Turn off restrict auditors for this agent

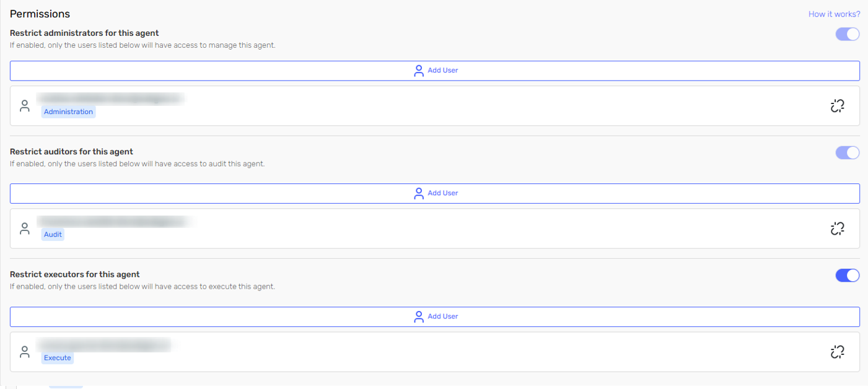pos(847,152)
